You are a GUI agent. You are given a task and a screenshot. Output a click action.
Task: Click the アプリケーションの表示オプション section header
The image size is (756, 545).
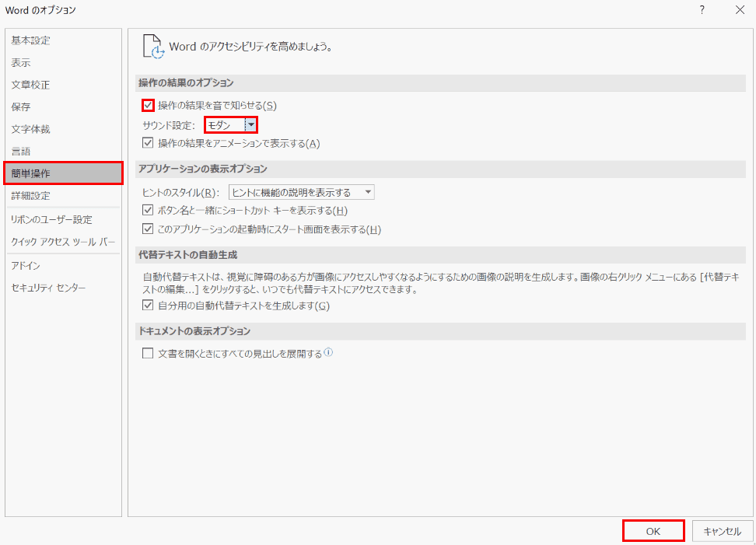440,169
